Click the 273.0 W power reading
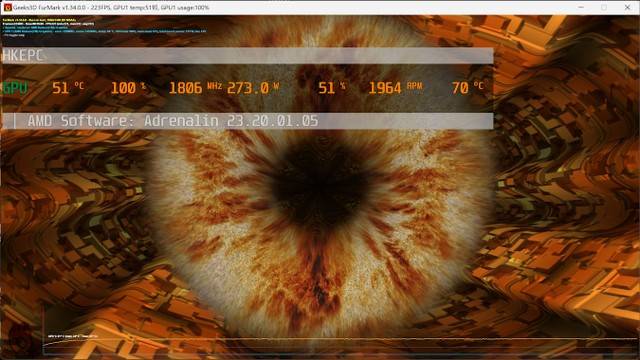 point(253,88)
